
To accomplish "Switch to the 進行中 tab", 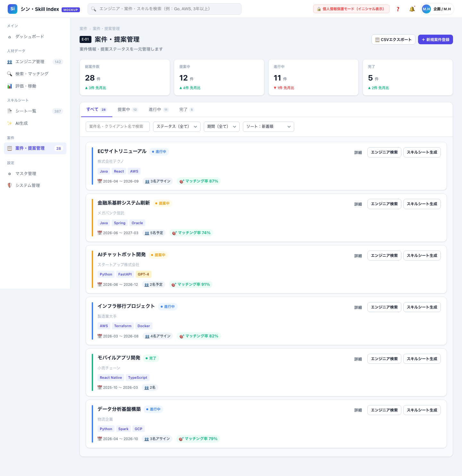I will (158, 110).
